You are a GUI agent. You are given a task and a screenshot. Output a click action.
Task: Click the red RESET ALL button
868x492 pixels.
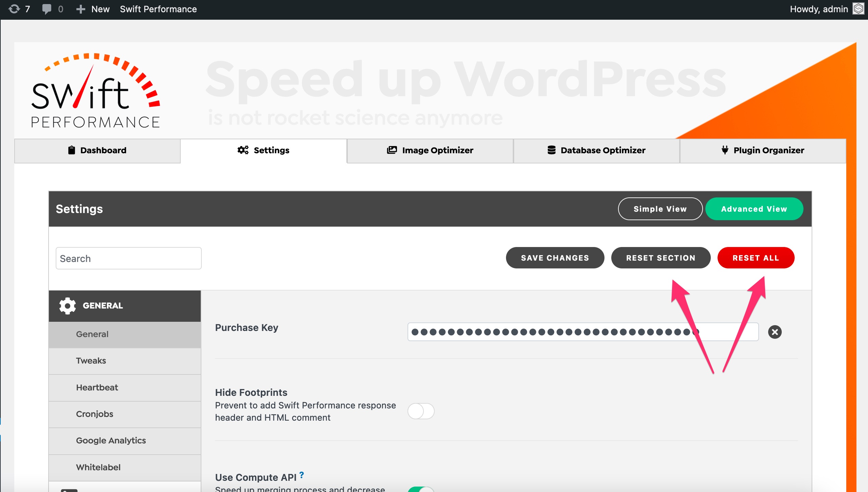coord(756,258)
